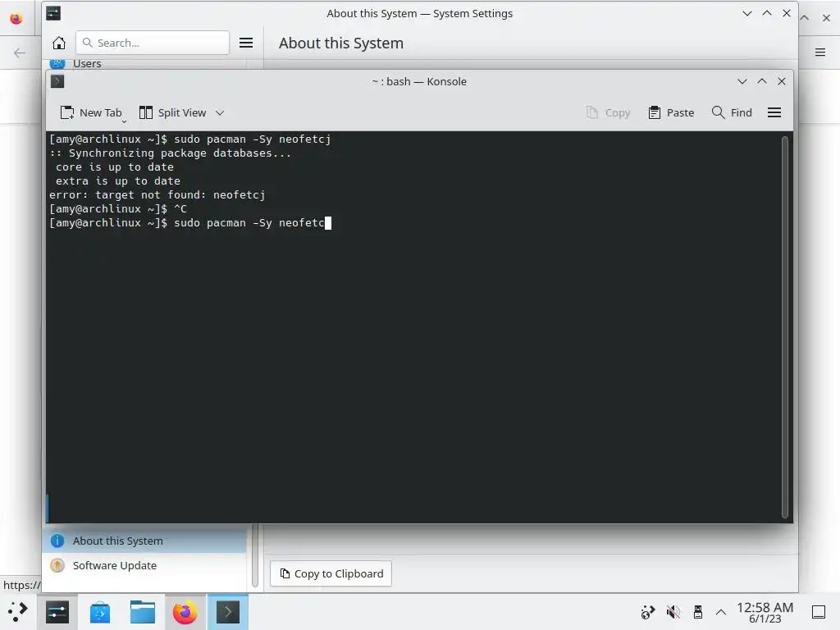This screenshot has width=840, height=630.
Task: Open Find in Konsole toolbar
Action: coord(732,112)
